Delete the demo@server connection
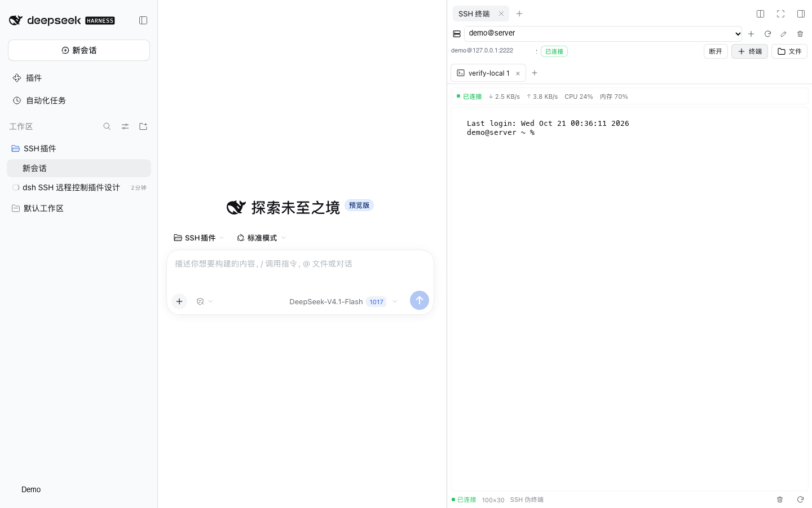 (x=800, y=34)
